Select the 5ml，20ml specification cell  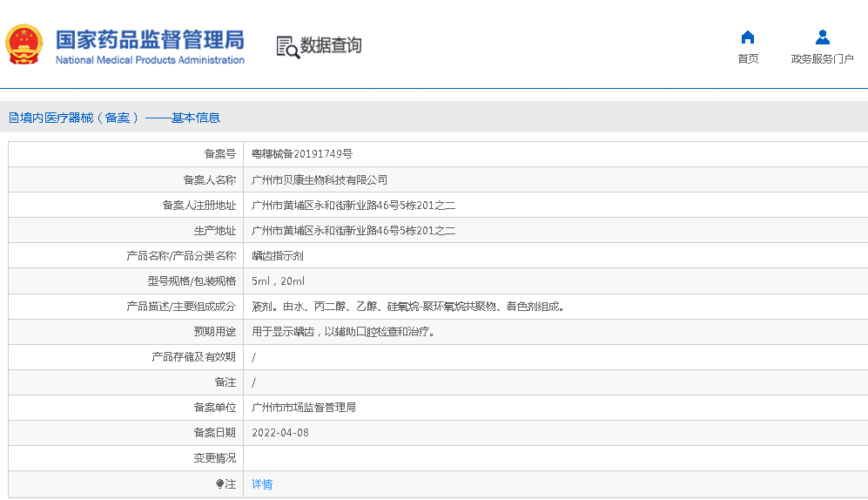point(278,281)
